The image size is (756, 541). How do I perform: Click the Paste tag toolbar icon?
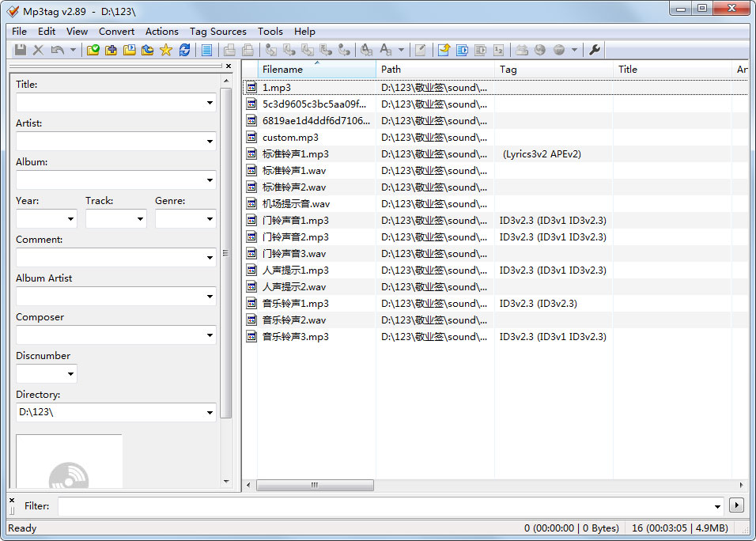pyautogui.click(x=248, y=50)
